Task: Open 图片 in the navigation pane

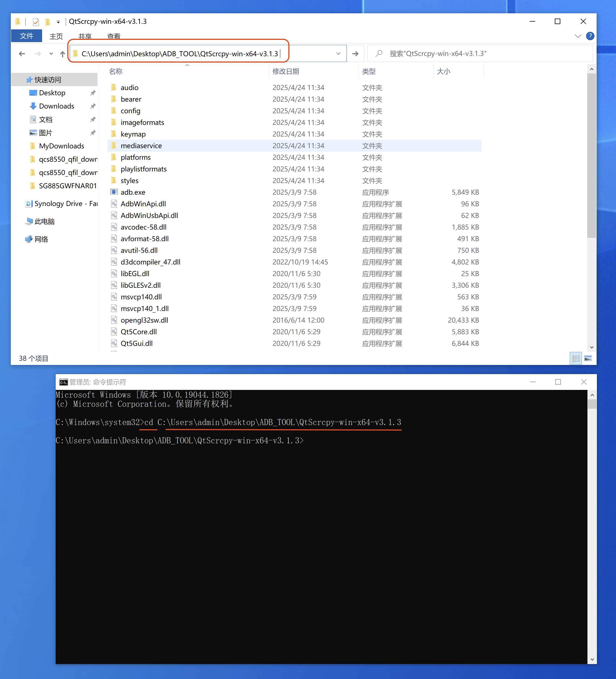Action: [46, 133]
